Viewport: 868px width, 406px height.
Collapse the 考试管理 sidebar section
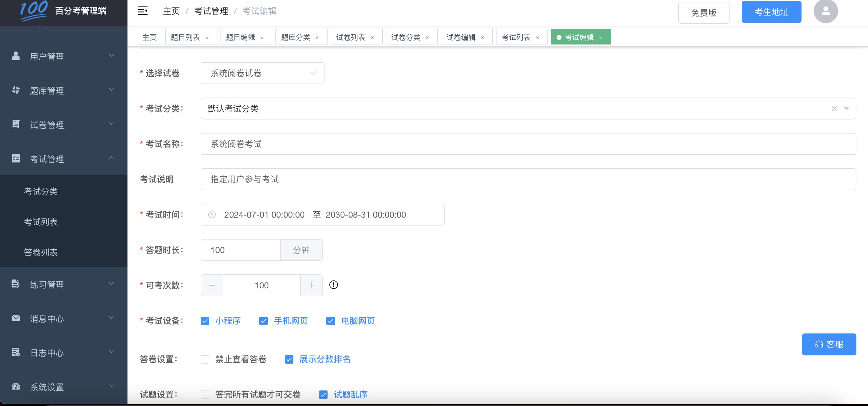(111, 158)
